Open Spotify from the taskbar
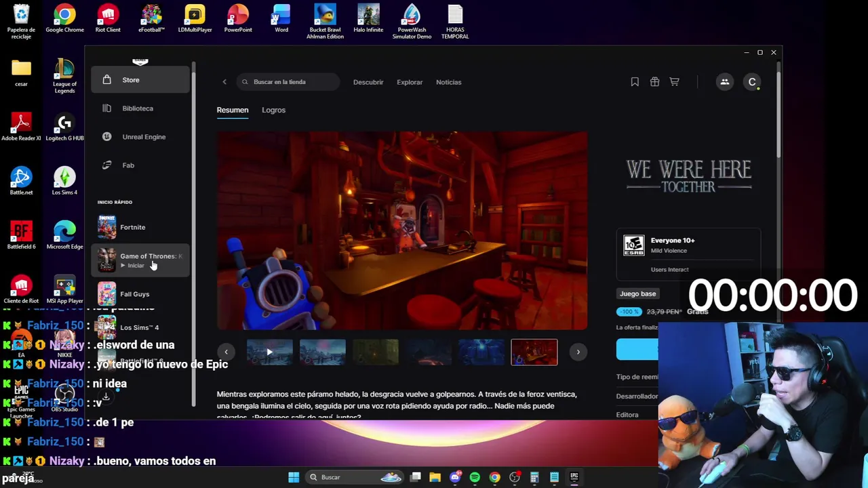 475,477
